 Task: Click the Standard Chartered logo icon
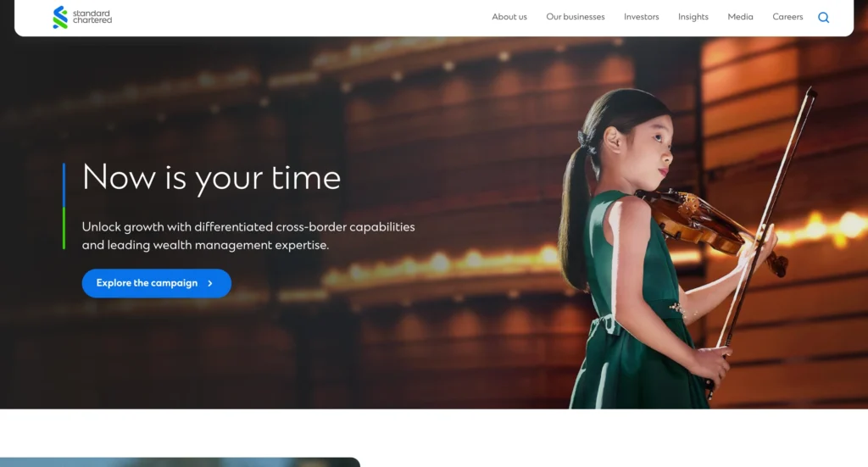click(x=60, y=17)
